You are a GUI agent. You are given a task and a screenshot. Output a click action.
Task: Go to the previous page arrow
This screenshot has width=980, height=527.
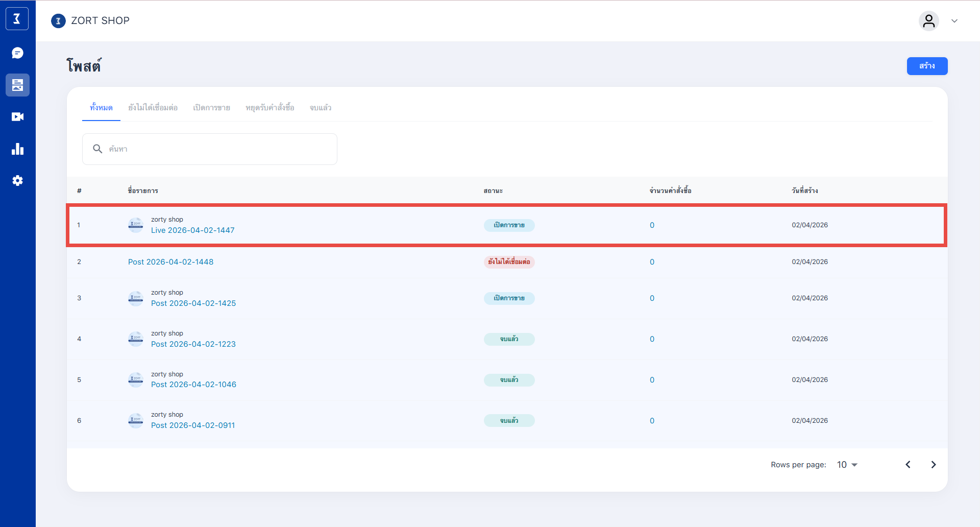(x=908, y=465)
